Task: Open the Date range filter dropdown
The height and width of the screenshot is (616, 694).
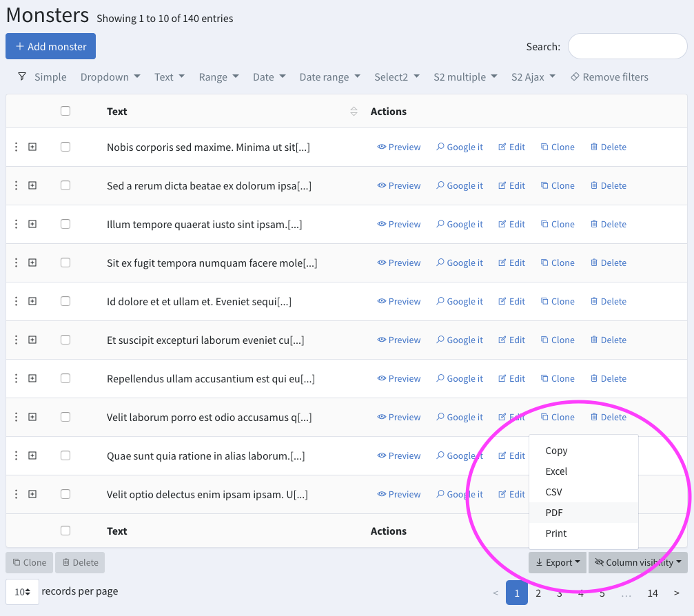Action: (x=329, y=77)
